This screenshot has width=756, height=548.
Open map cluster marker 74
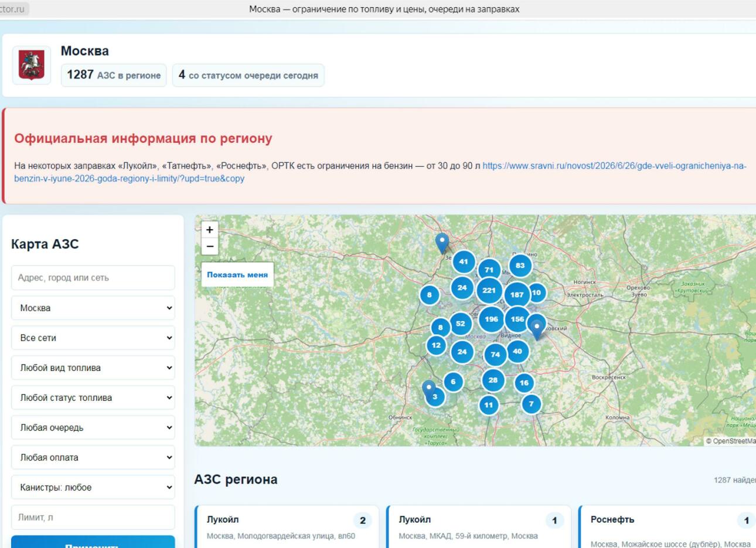coord(495,355)
